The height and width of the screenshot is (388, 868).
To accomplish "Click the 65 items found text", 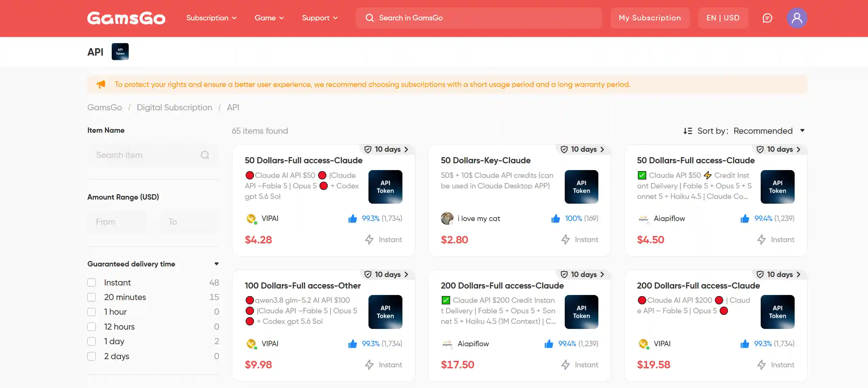I will point(260,131).
